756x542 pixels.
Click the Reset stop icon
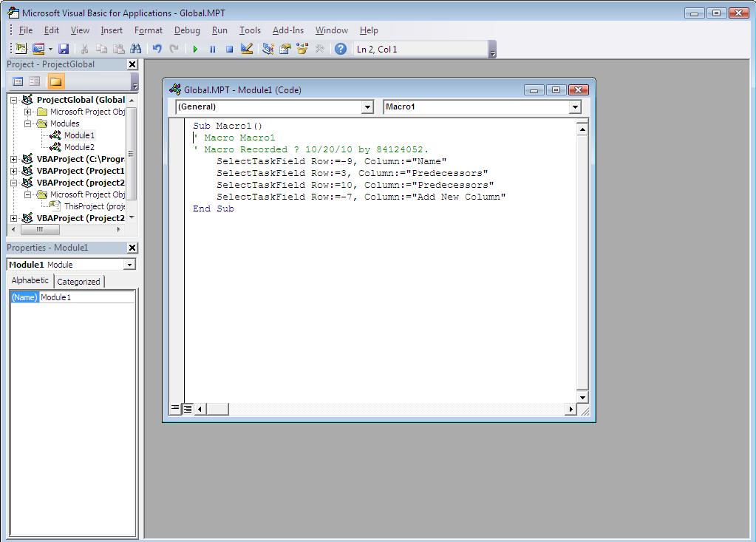[230, 49]
